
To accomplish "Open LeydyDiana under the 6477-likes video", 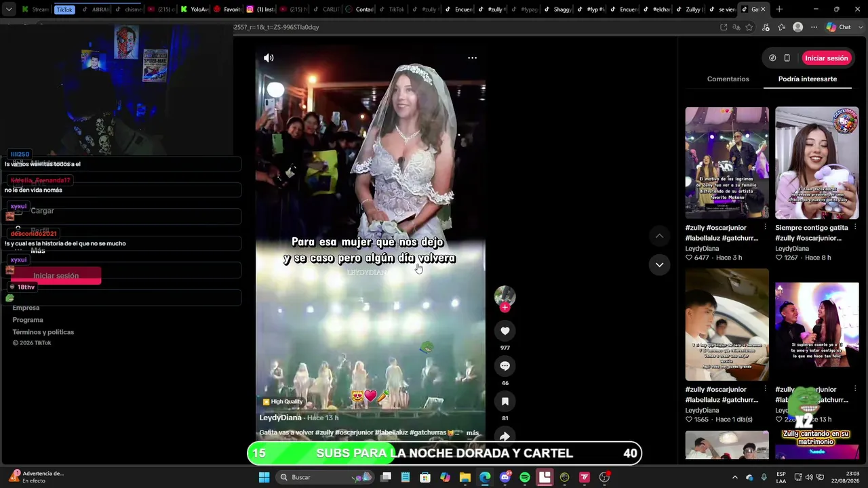I will point(702,249).
